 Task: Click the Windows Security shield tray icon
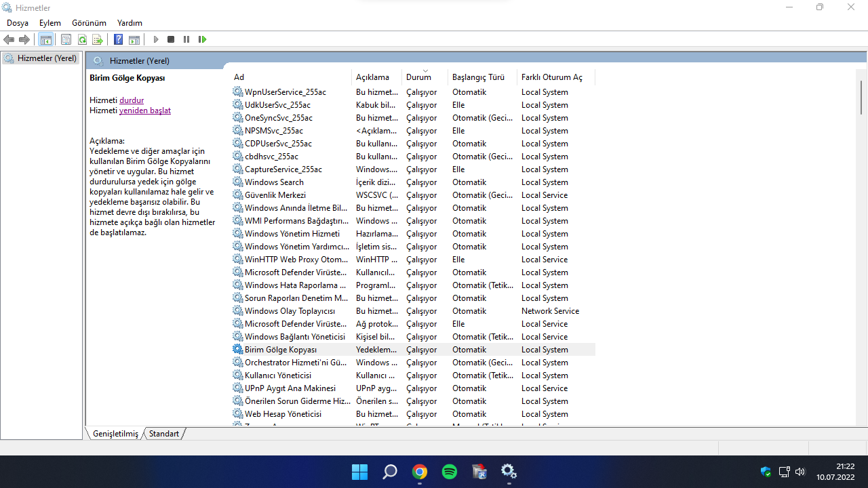pos(766,472)
